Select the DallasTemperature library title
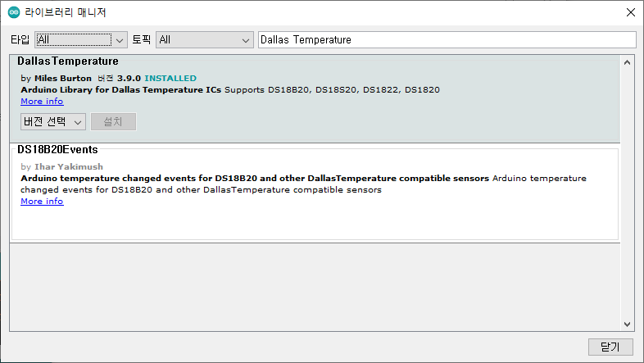644x363 pixels. click(x=68, y=61)
